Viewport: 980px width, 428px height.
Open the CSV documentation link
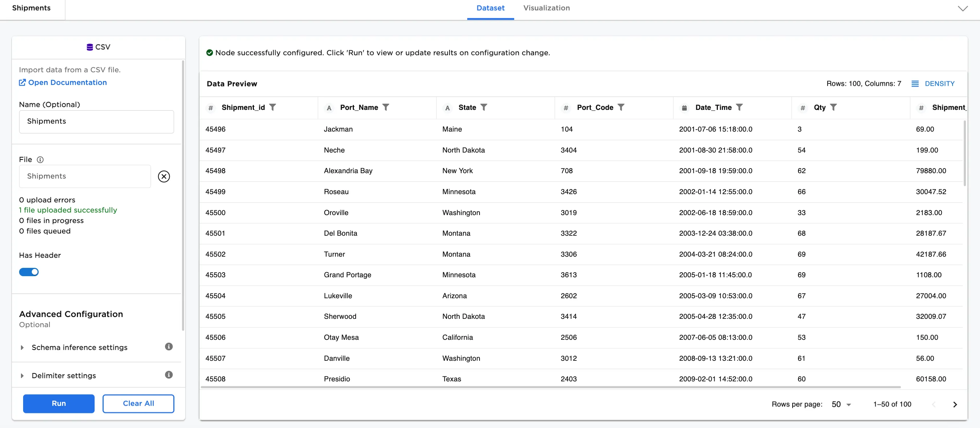62,82
